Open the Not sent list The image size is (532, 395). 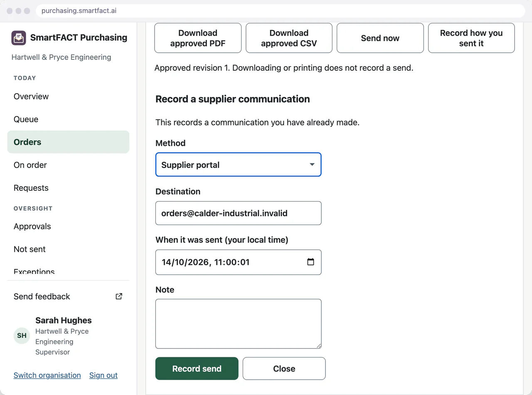[68, 249]
